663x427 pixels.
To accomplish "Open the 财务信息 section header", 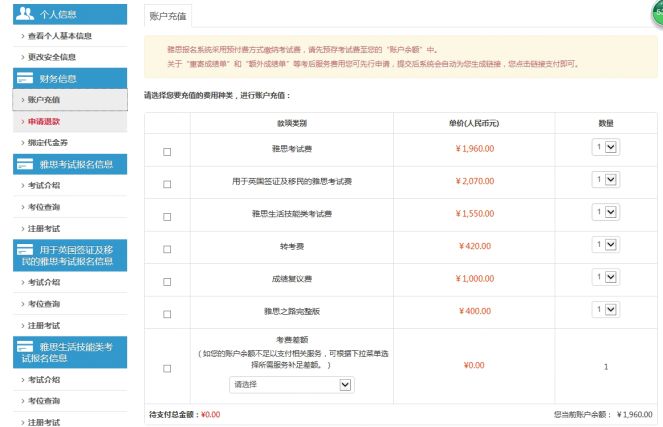I will pos(70,78).
